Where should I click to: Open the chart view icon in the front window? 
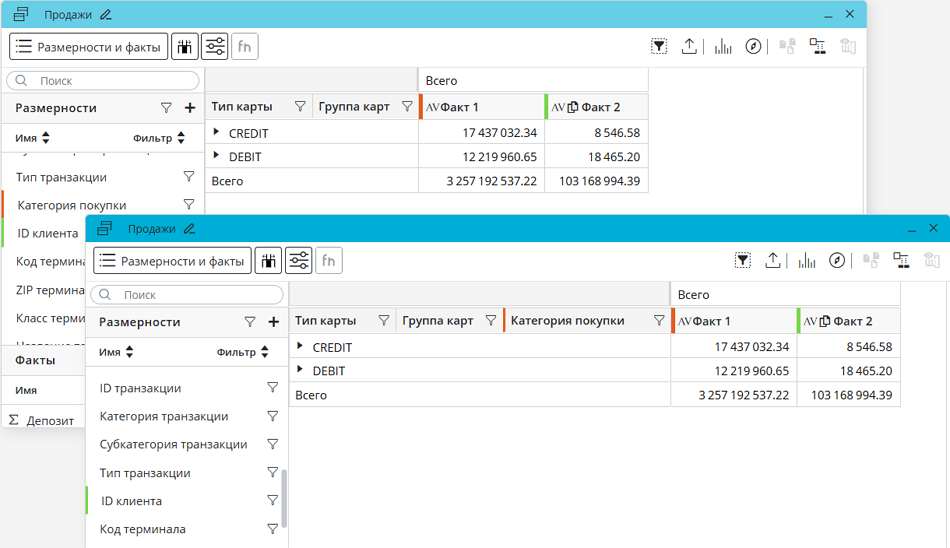pyautogui.click(x=806, y=261)
